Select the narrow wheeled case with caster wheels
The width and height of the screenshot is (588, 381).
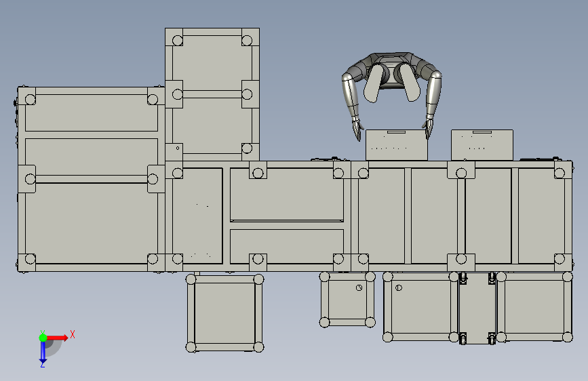click(x=477, y=308)
